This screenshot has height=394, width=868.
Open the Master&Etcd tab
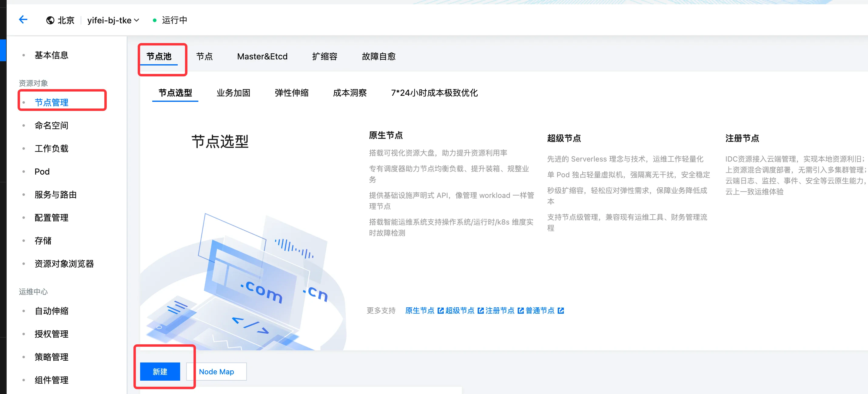click(262, 56)
